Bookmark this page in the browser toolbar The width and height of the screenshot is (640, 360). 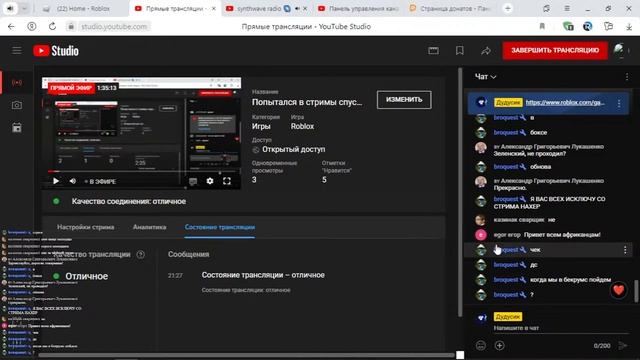542,27
